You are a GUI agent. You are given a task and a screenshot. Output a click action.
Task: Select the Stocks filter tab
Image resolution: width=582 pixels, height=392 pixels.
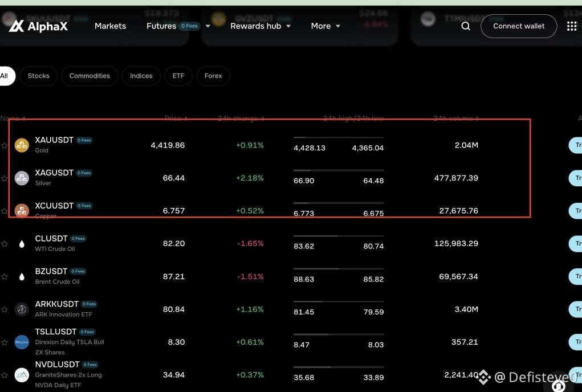pos(38,76)
